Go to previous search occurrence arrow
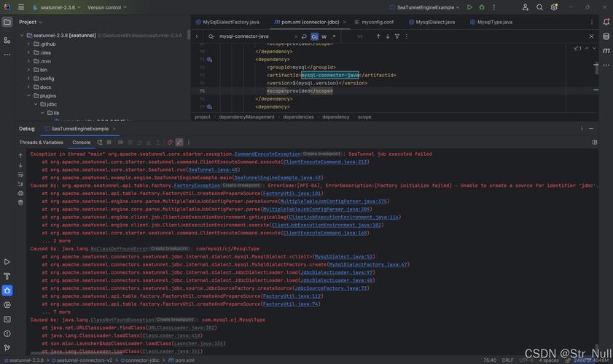Screen dimensions: 613x364 click(378, 36)
